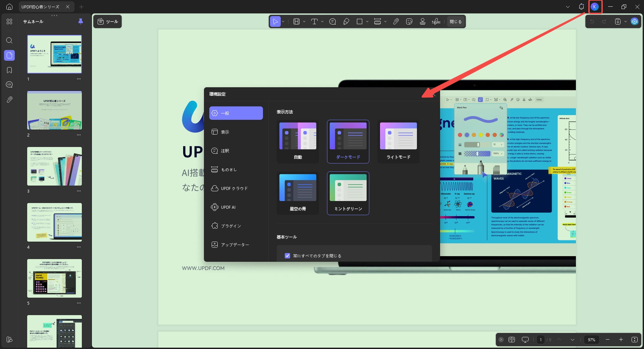Select the text typewriter tool
The width and height of the screenshot is (644, 349).
tap(314, 21)
